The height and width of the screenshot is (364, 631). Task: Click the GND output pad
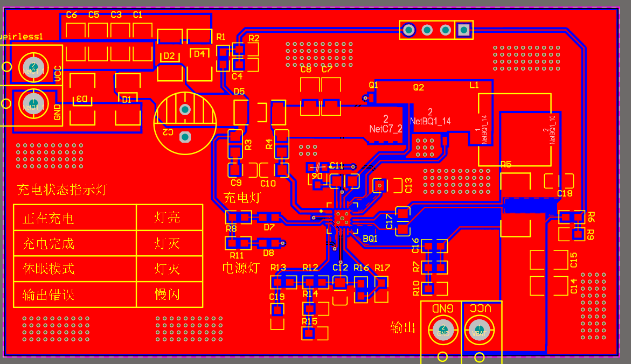point(443,330)
